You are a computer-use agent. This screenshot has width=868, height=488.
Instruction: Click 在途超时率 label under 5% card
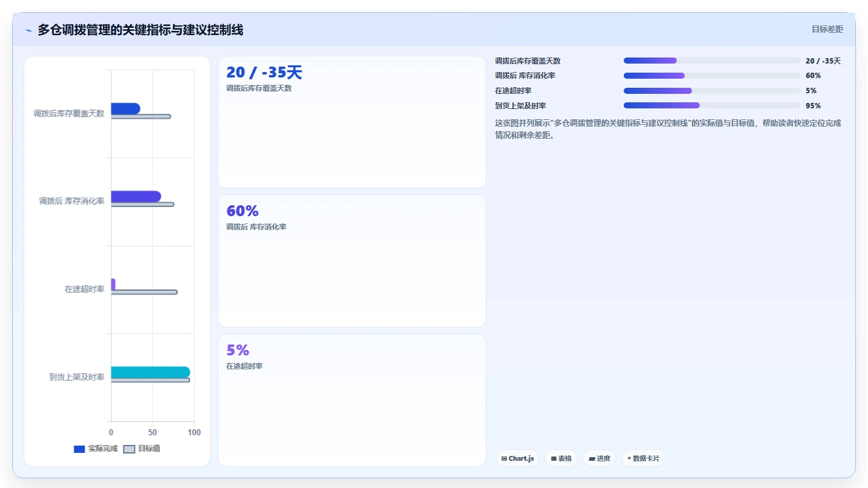pos(244,366)
